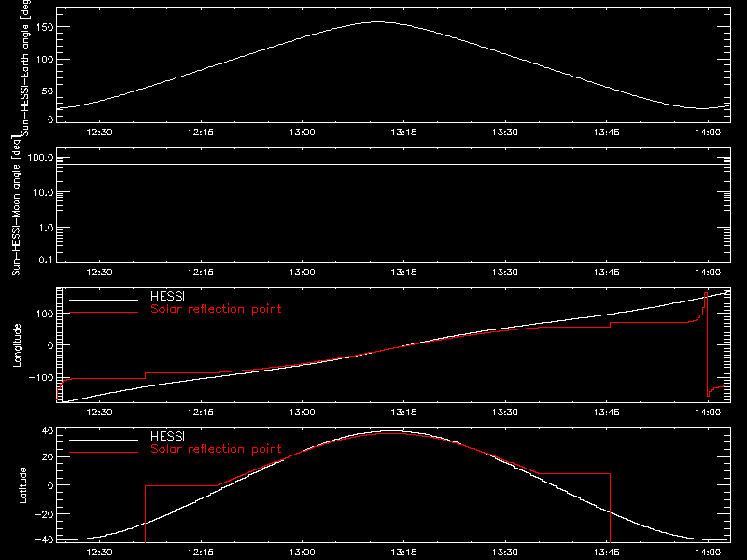Click the 50 tick on Earth angle axis
The image size is (747, 560).
[x=48, y=91]
